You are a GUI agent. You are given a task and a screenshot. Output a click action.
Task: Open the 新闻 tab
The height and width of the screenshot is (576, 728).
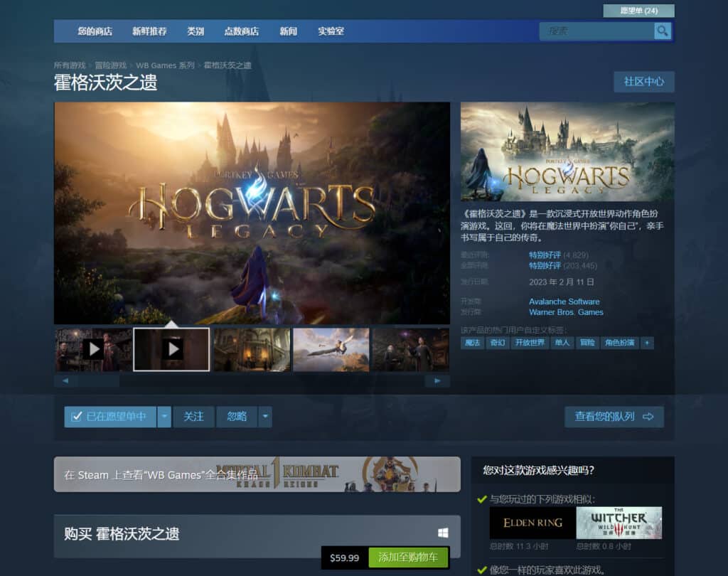tap(289, 31)
